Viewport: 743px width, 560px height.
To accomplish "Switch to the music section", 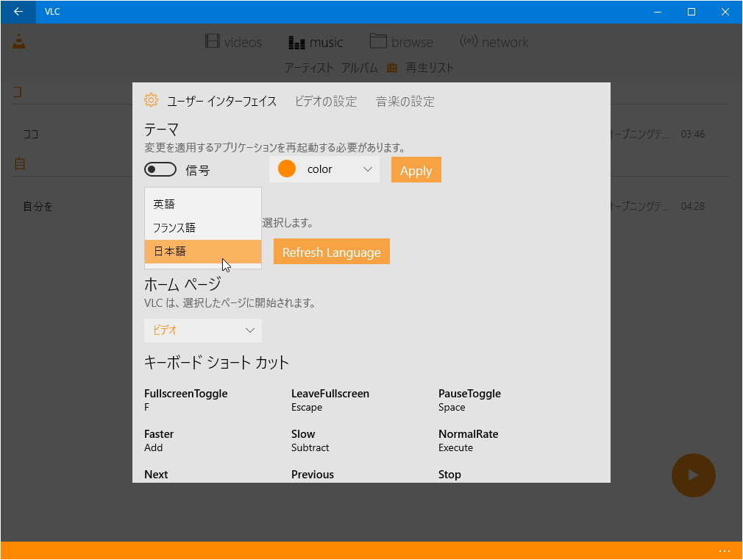I will click(316, 42).
